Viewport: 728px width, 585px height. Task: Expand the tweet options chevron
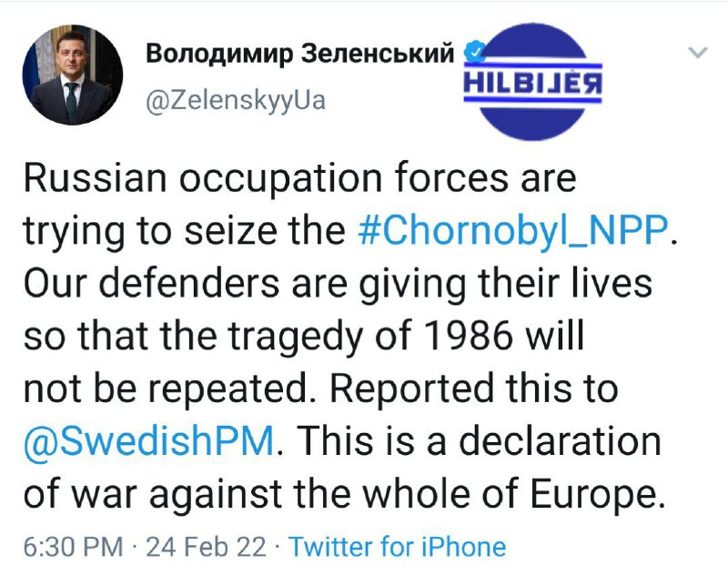click(698, 52)
